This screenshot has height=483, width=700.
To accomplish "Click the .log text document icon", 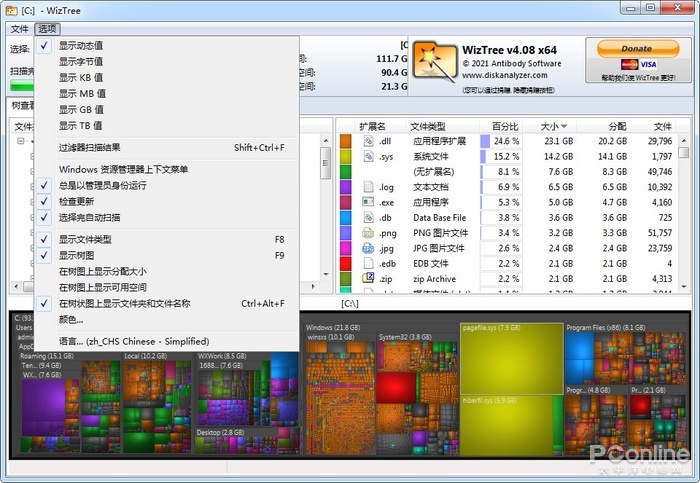I will [368, 187].
